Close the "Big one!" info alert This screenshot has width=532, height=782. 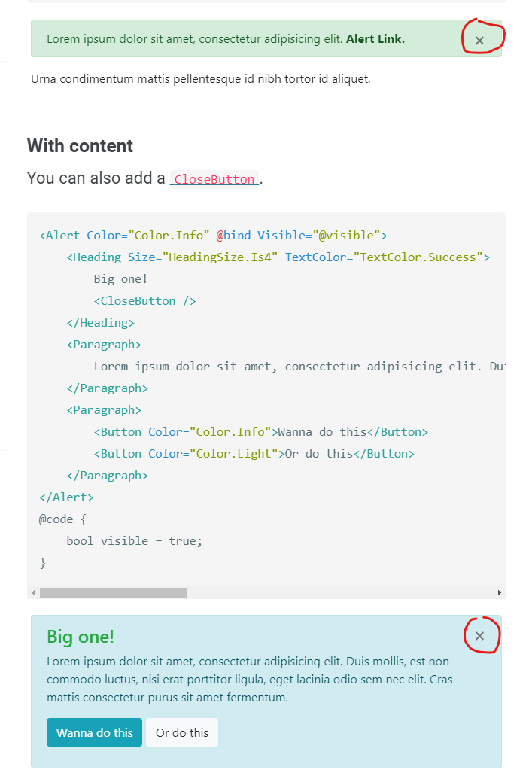point(480,635)
